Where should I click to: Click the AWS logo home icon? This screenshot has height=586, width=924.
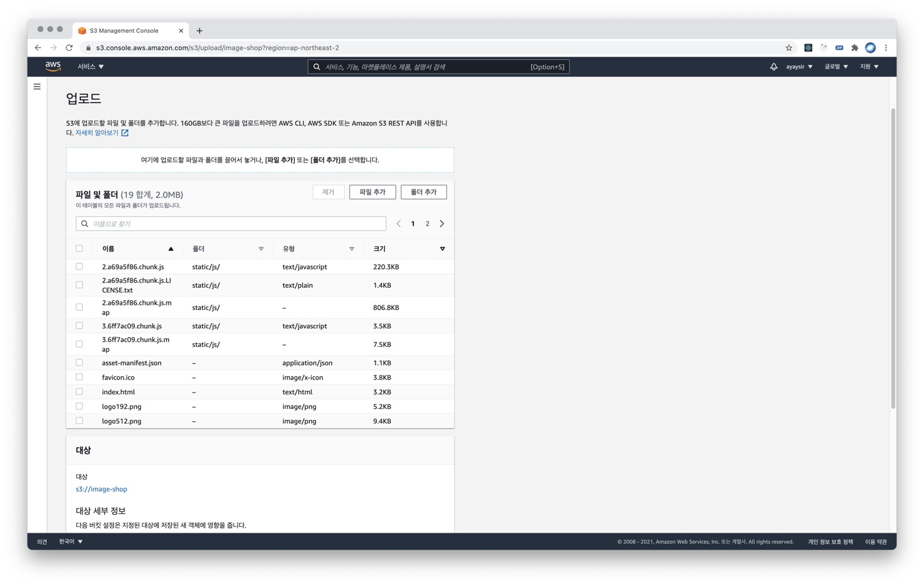(x=53, y=66)
